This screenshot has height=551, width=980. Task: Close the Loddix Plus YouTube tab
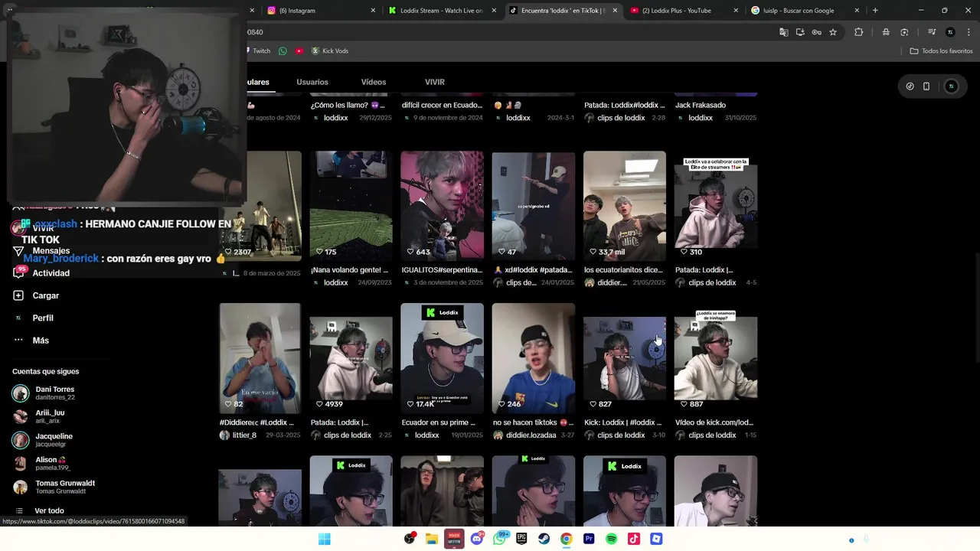coord(736,11)
